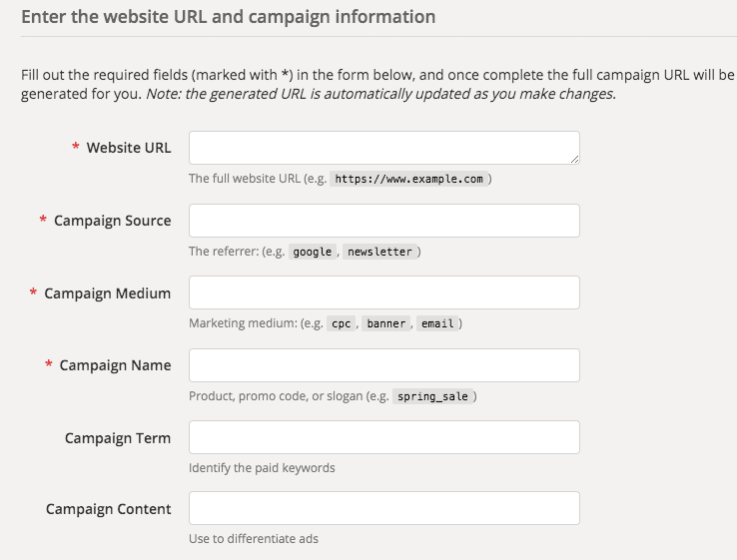The image size is (737, 560).
Task: Click the Website URL textarea resize handle
Action: [574, 159]
